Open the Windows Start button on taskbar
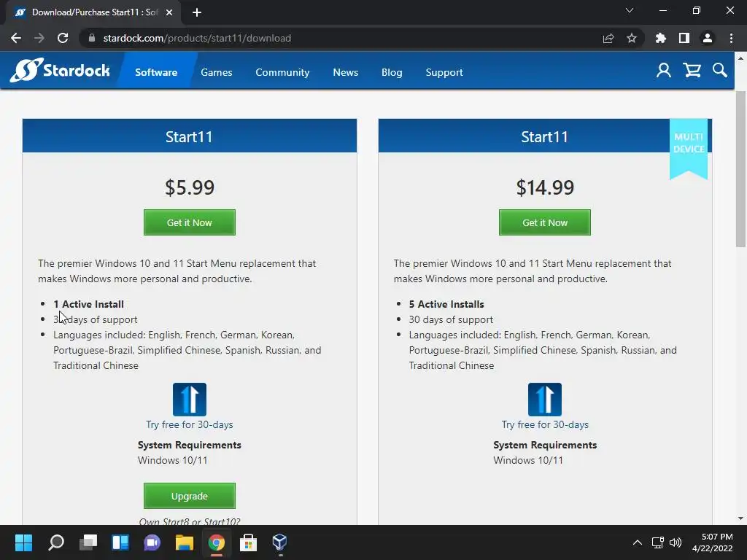This screenshot has height=560, width=747. 23,542
